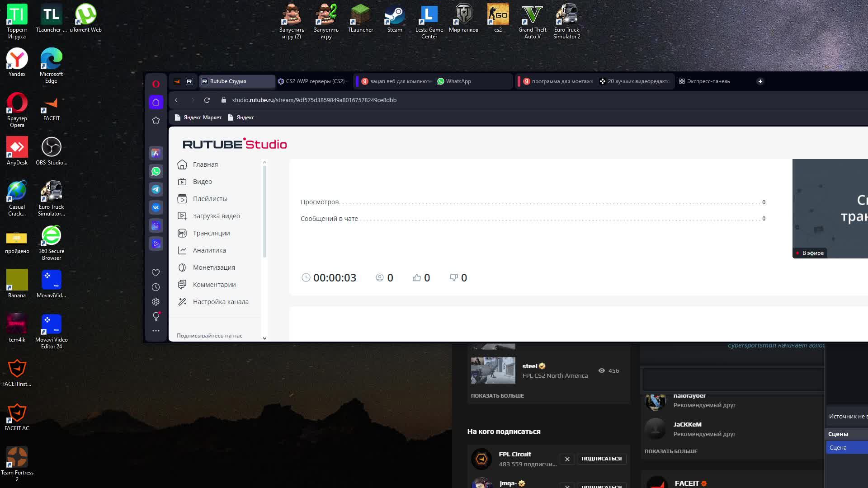
Task: Select the Lesta Game Center shortcut
Action: pyautogui.click(x=429, y=22)
